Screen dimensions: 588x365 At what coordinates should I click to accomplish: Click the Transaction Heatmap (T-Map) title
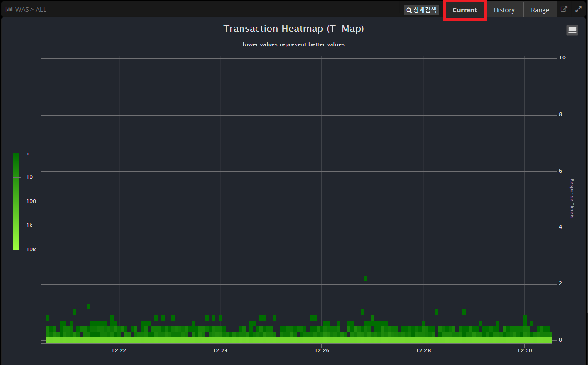point(293,29)
